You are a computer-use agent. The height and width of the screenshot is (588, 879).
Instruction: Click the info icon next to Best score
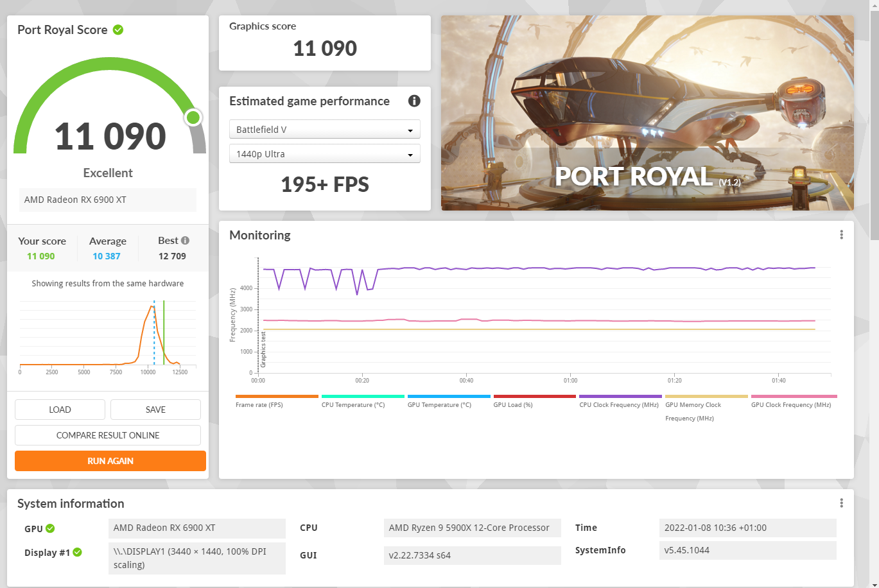[185, 241]
